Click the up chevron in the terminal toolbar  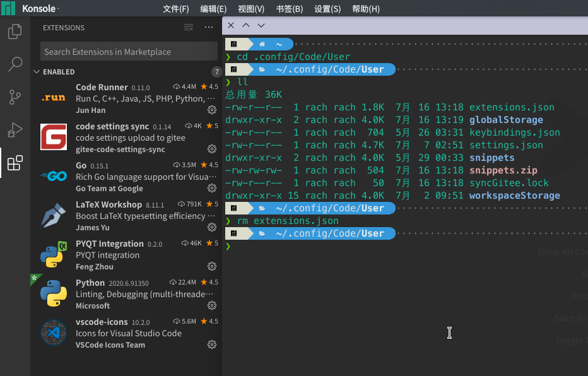(x=245, y=25)
